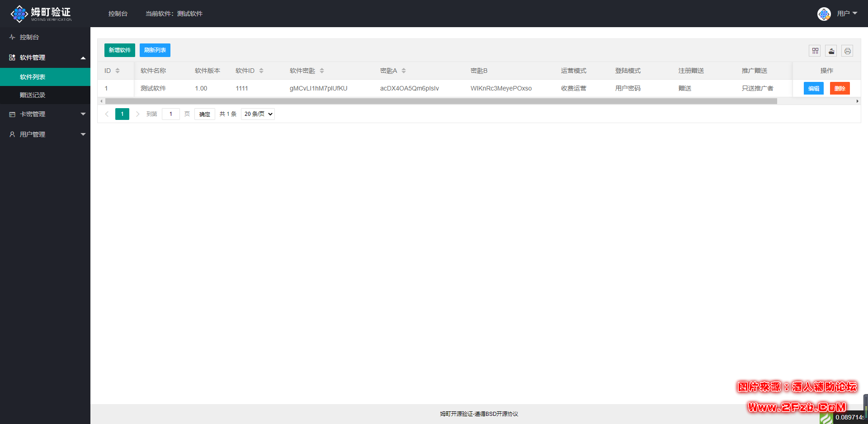The height and width of the screenshot is (424, 868).
Task: Click the 运营模式 column header
Action: pyautogui.click(x=574, y=71)
